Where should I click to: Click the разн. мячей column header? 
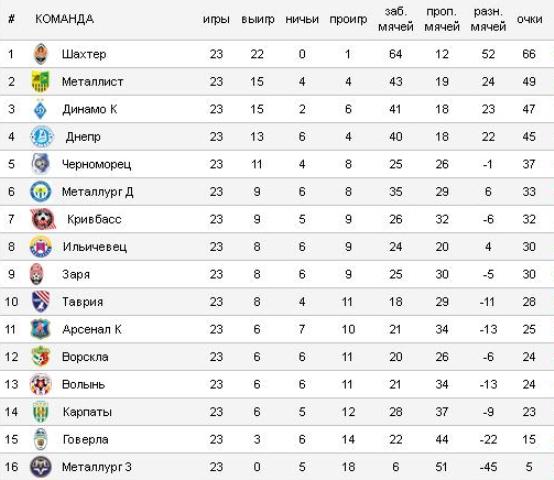[x=488, y=19]
